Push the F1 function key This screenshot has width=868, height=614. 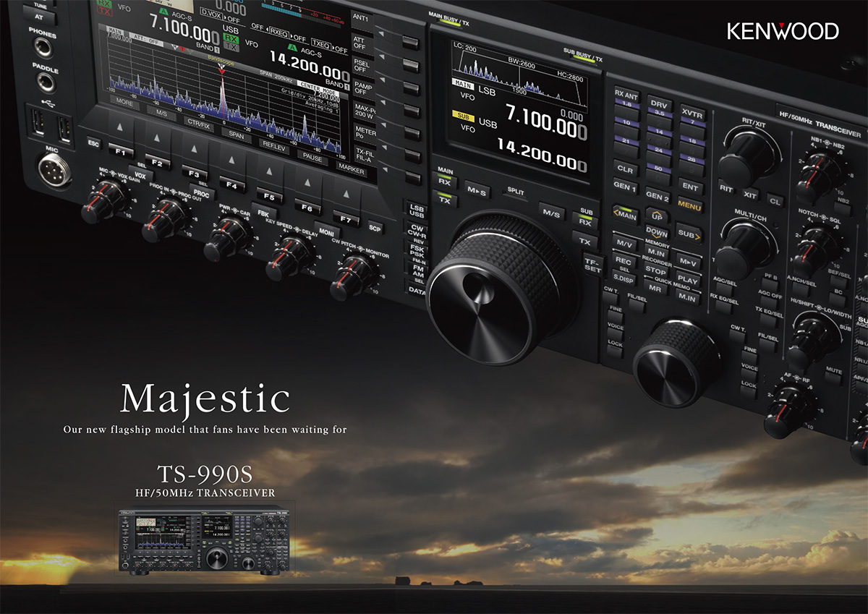[119, 151]
